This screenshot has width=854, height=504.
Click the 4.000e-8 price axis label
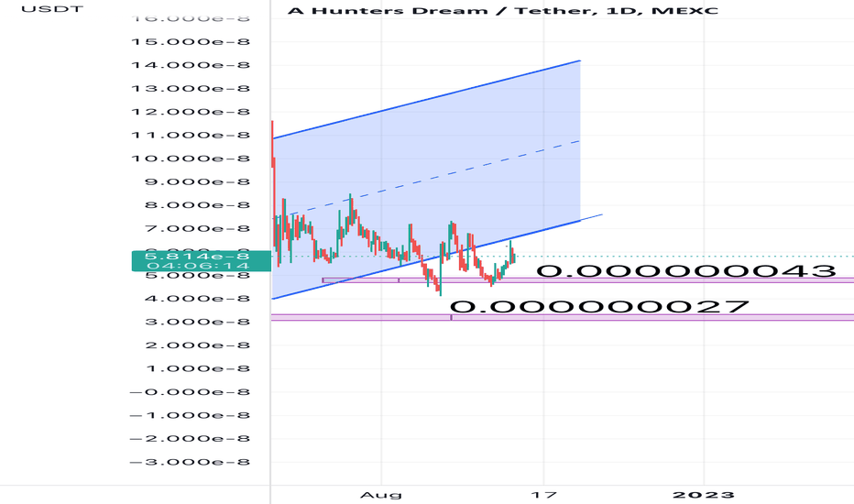point(197,299)
